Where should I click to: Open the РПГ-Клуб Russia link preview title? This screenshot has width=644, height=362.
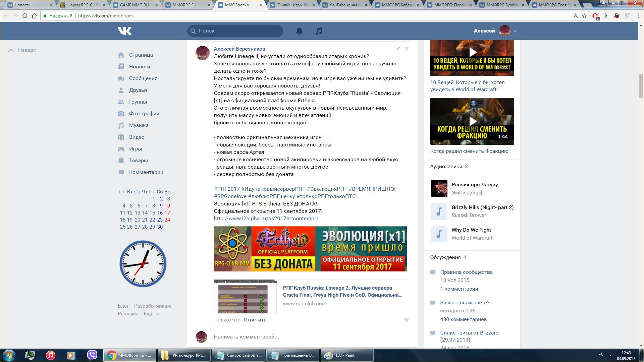point(342,291)
